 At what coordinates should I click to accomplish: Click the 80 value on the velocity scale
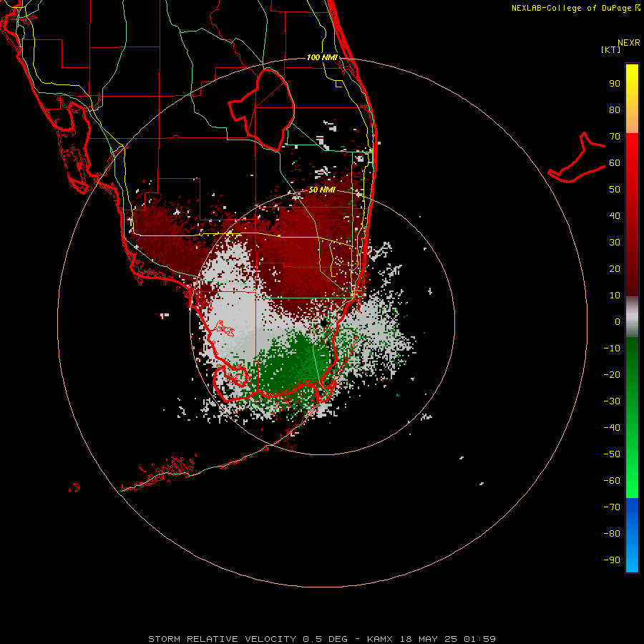615,110
